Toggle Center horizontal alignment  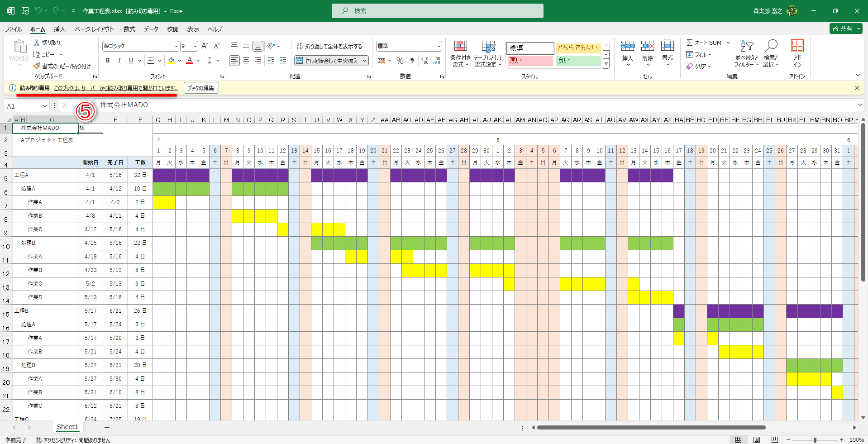(x=246, y=61)
